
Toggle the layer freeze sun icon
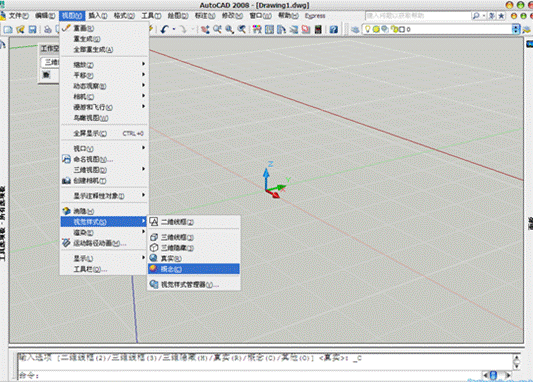point(376,29)
